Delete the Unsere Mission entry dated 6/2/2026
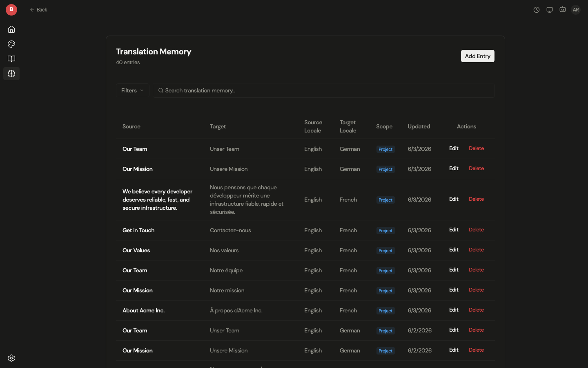Viewport: 588px width, 368px height. tap(476, 350)
